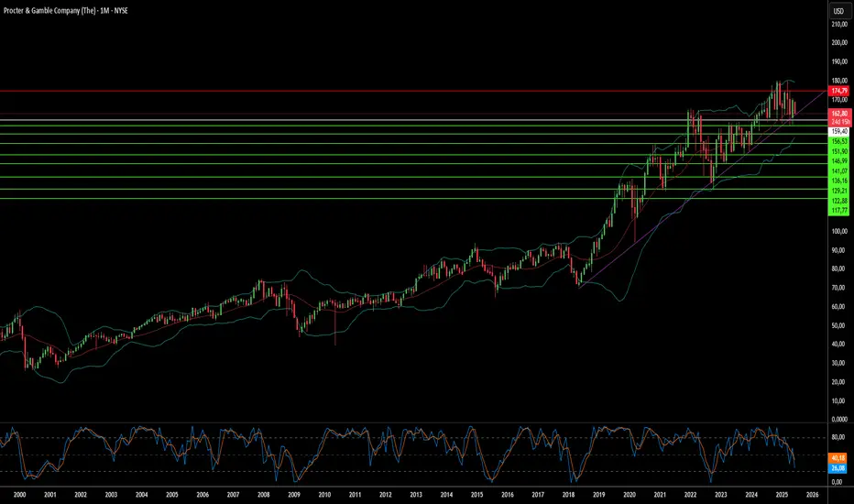Open the USD currency selector
854x504 pixels.
tap(838, 11)
